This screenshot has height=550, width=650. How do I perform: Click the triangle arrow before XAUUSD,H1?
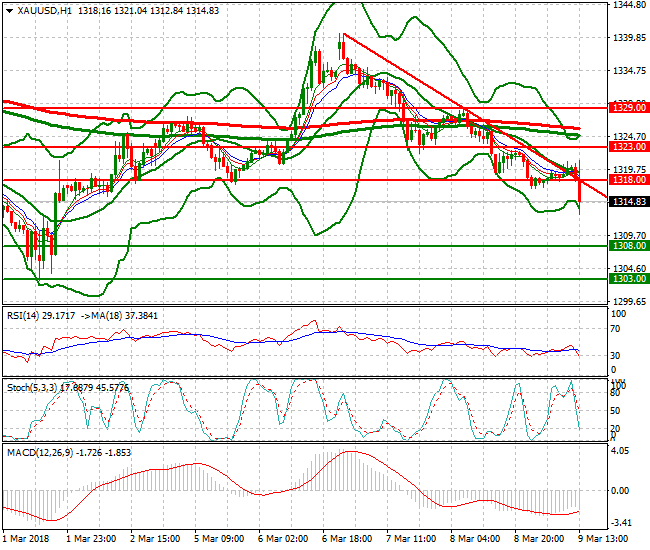tap(10, 11)
